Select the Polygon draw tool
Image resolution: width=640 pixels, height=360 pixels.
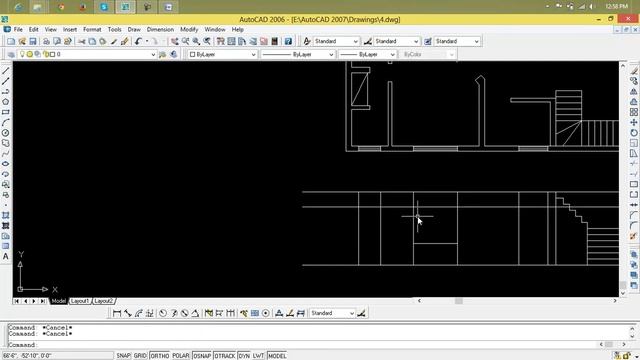[6, 102]
